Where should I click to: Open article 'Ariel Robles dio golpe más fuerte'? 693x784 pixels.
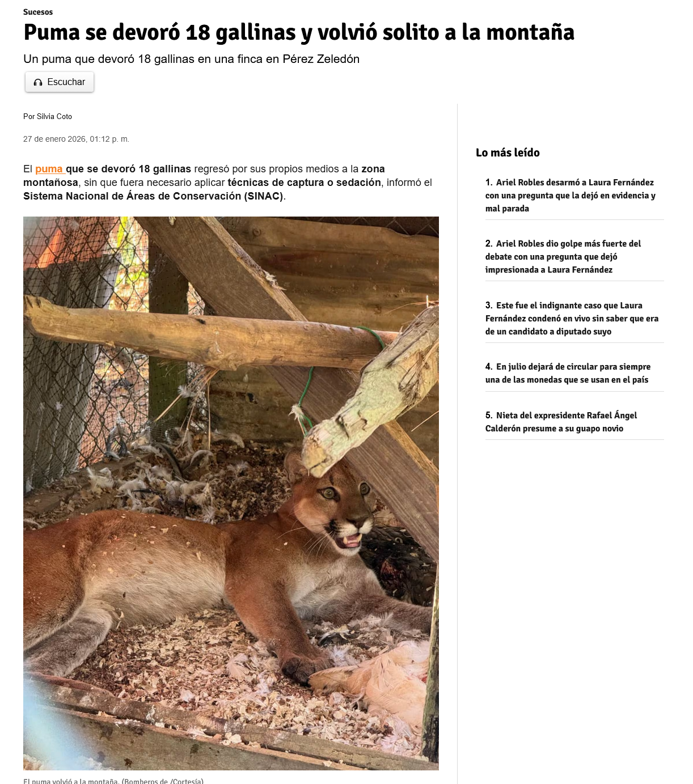click(564, 257)
